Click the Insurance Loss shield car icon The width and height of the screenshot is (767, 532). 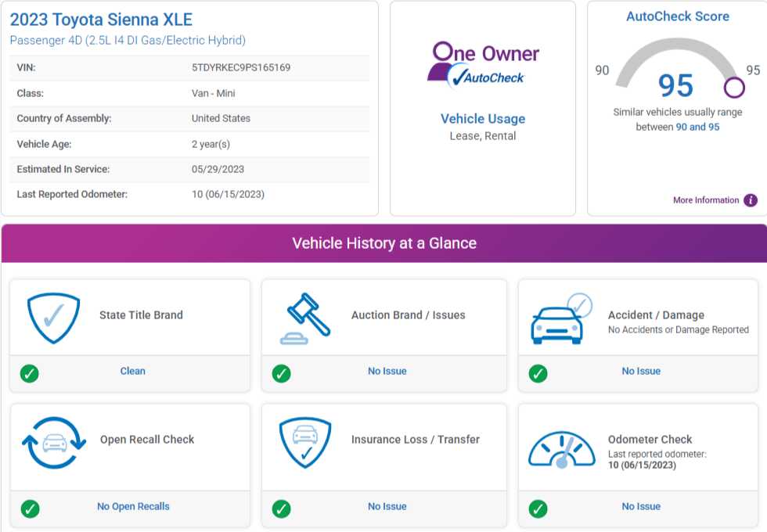pos(305,442)
